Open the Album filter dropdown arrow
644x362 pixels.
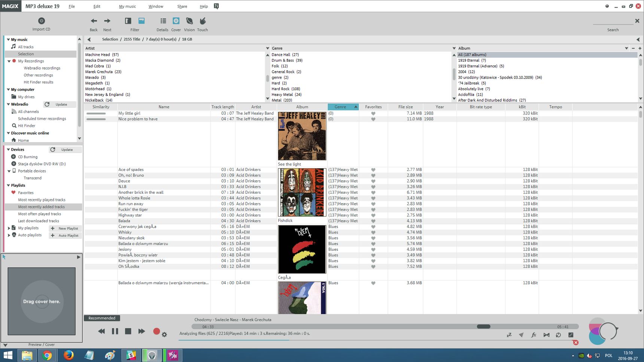point(626,48)
